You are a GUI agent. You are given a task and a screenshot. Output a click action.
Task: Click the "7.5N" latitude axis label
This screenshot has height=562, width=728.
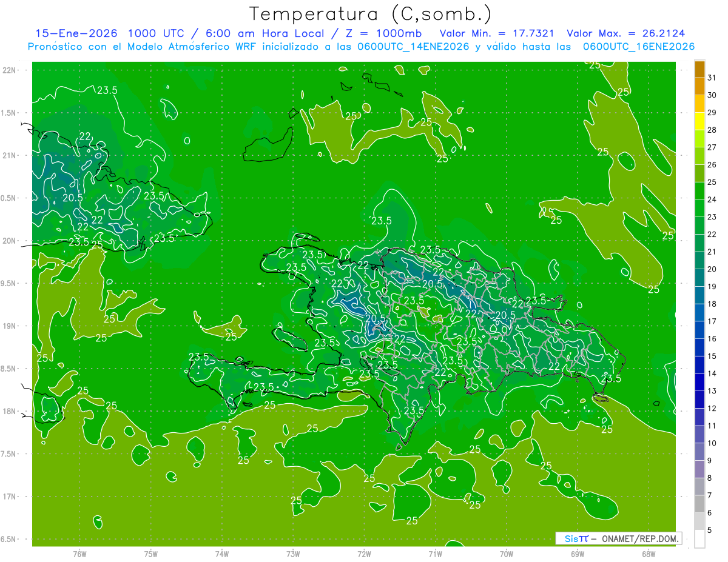tap(9, 454)
